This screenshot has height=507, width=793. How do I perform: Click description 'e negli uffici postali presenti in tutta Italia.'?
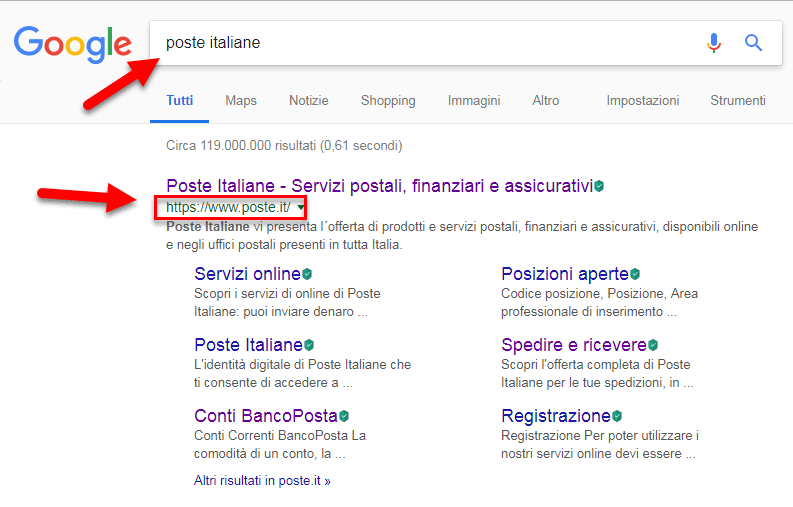[284, 245]
